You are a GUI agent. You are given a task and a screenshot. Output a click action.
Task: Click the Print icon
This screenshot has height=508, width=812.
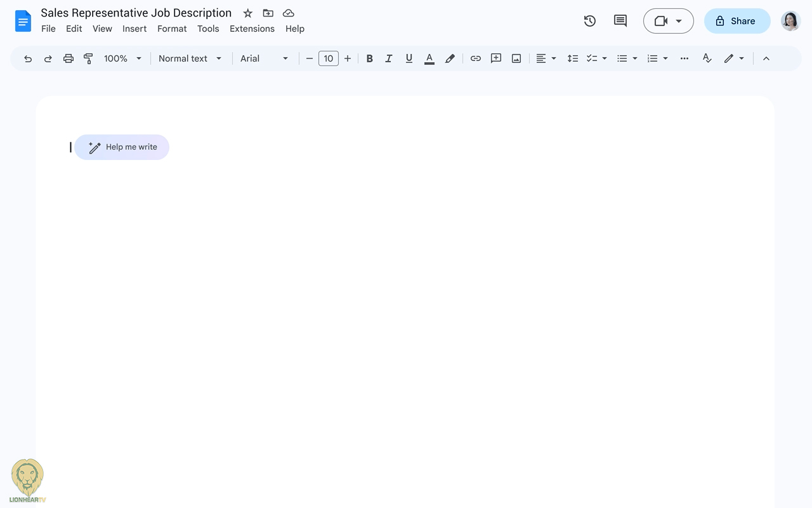click(x=69, y=58)
